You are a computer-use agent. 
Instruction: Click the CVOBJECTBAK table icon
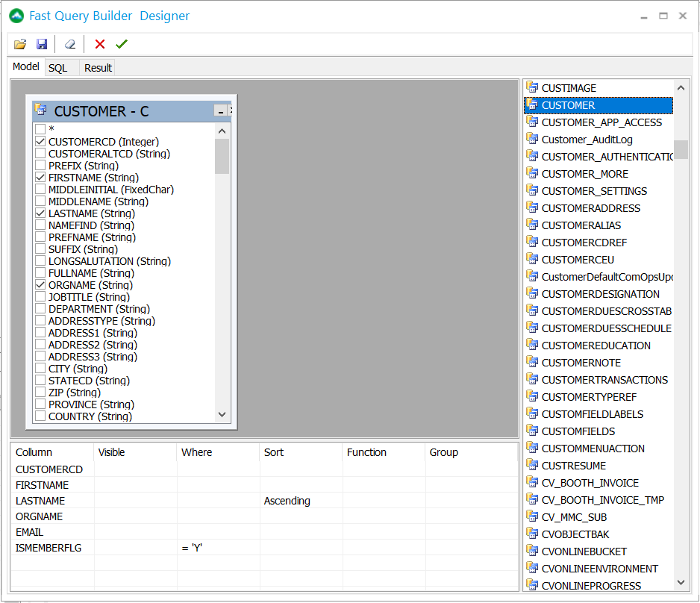point(531,534)
